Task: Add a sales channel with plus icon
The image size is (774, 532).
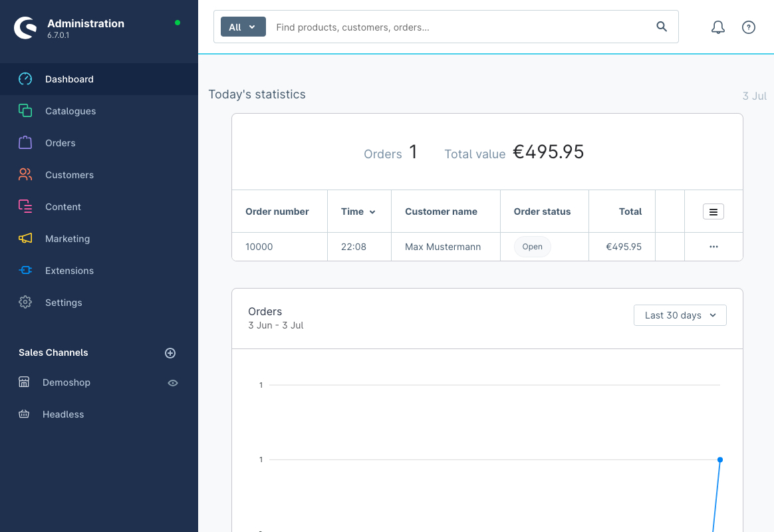Action: coord(170,353)
